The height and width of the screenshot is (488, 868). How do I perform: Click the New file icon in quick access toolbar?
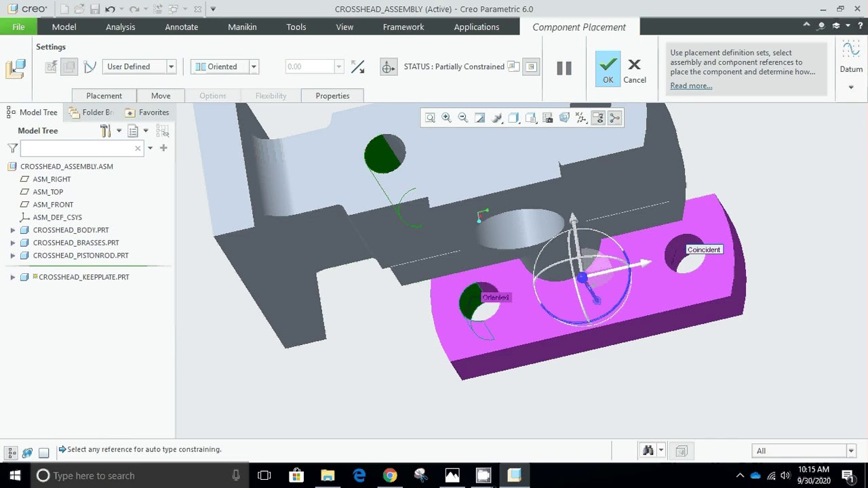(64, 9)
